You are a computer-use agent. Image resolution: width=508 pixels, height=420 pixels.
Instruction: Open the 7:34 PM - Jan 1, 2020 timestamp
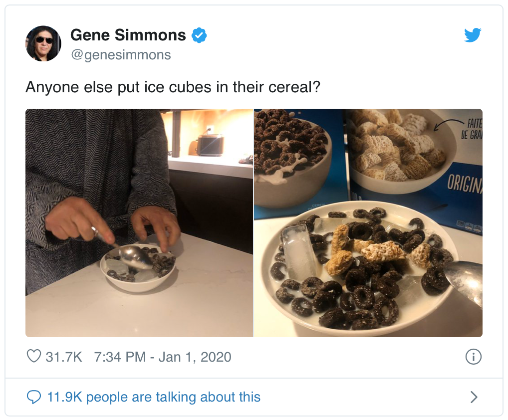click(163, 357)
